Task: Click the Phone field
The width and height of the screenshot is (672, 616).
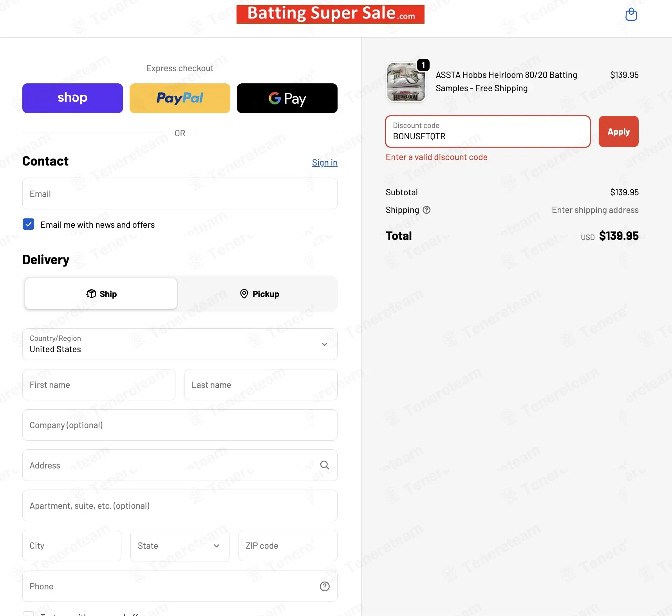Action: (x=180, y=586)
